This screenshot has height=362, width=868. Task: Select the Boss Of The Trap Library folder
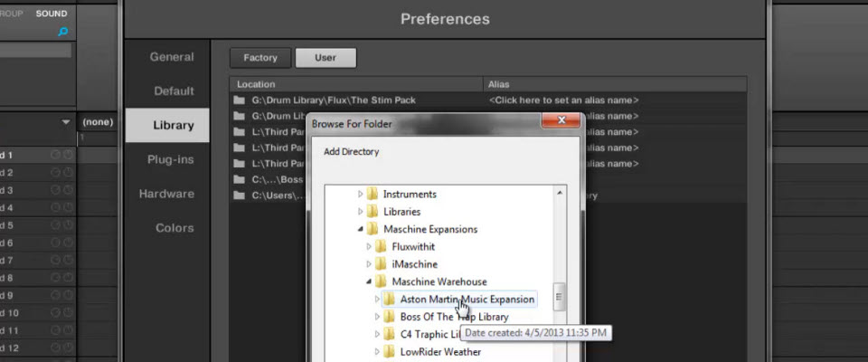click(x=454, y=317)
